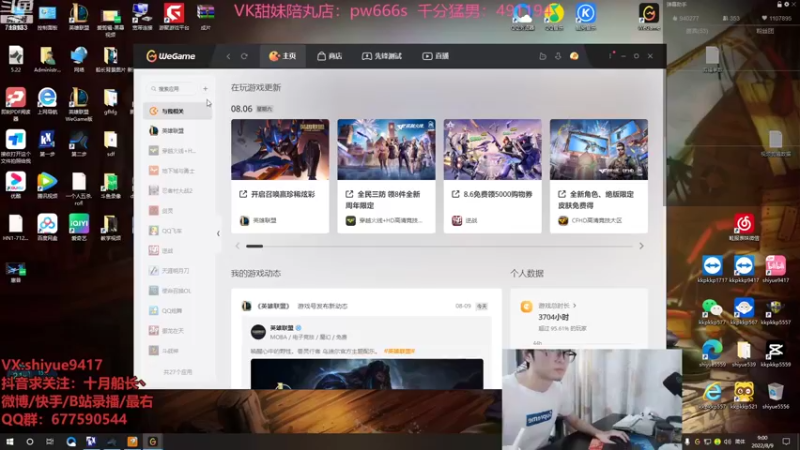Select 地下城与勇士 in the sidebar
Viewport: 800px width, 450px height.
[178, 171]
